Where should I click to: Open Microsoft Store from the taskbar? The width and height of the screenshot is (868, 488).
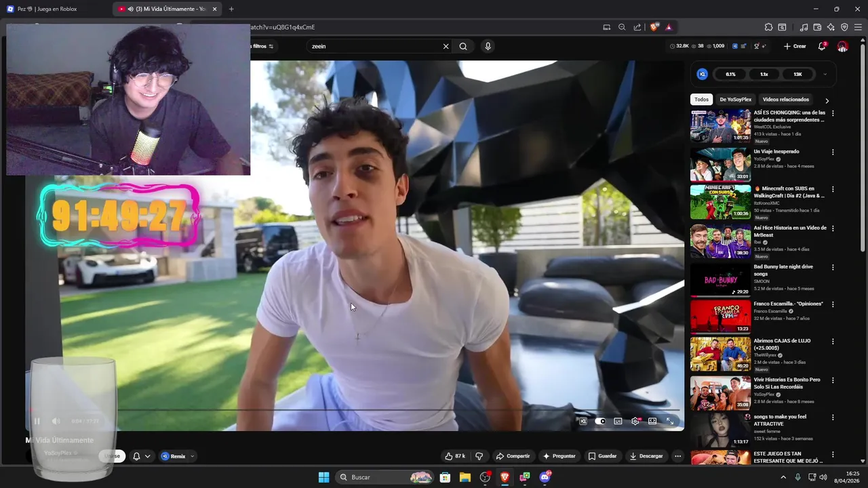(x=445, y=477)
